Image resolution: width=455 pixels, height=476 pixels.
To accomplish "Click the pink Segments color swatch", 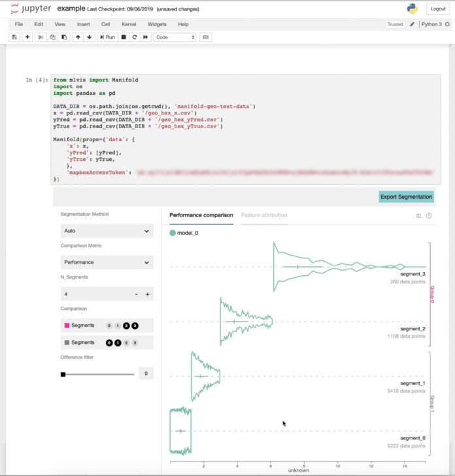I will click(x=67, y=326).
